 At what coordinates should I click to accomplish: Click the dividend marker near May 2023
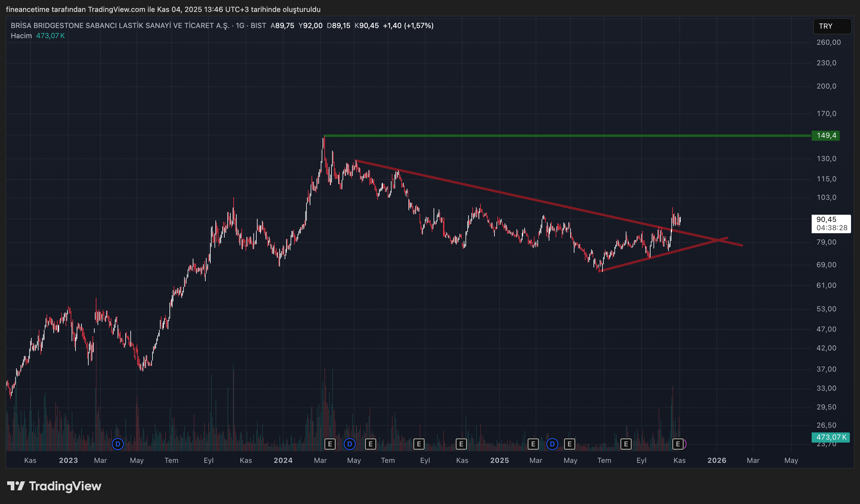tap(118, 444)
